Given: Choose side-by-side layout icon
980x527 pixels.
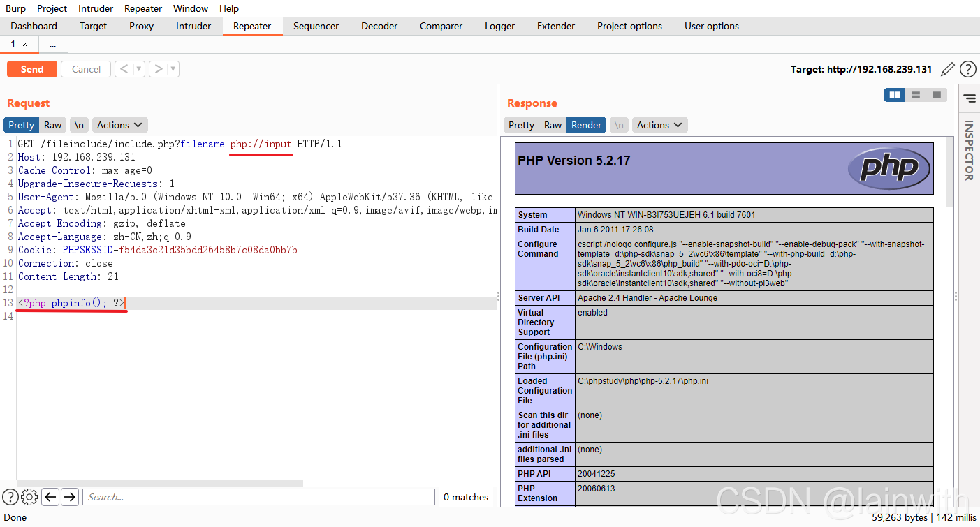Looking at the screenshot, I should point(894,95).
